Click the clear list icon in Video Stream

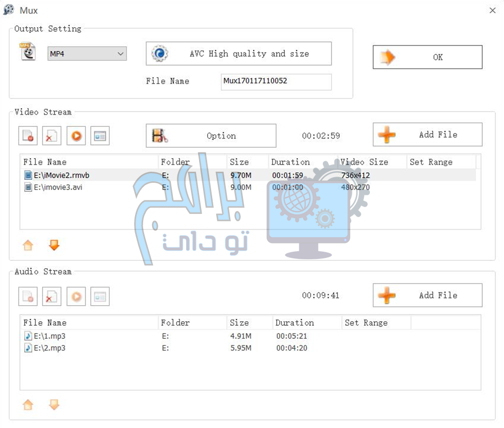click(51, 136)
